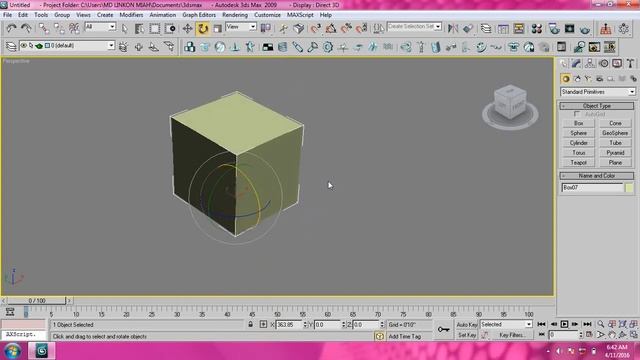Click the Box primitive button

(578, 123)
